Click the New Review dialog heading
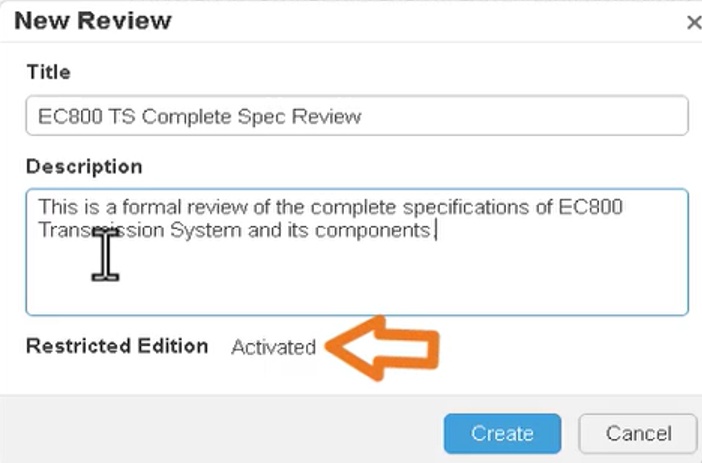Image resolution: width=702 pixels, height=463 pixels. (93, 20)
